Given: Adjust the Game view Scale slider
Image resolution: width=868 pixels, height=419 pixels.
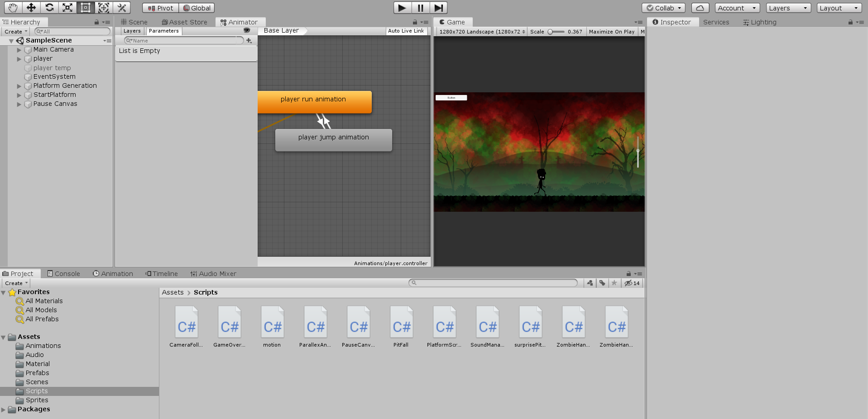Looking at the screenshot, I should pos(556,32).
